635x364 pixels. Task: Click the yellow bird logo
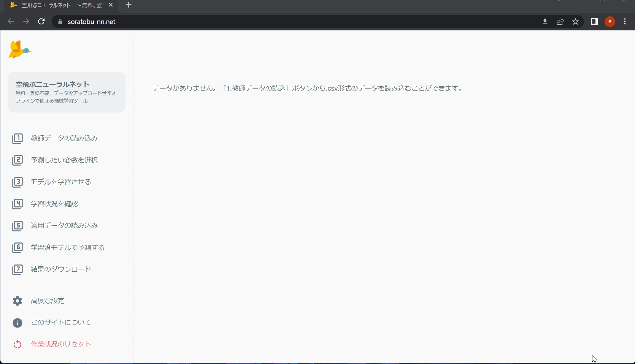(20, 49)
